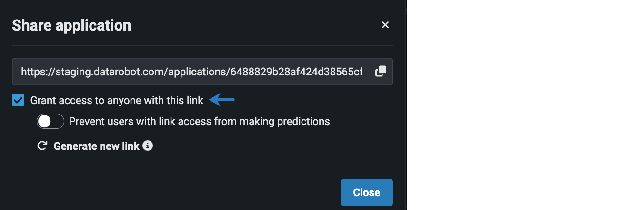
Task: Open the info icon next to Generate new link
Action: click(x=148, y=146)
